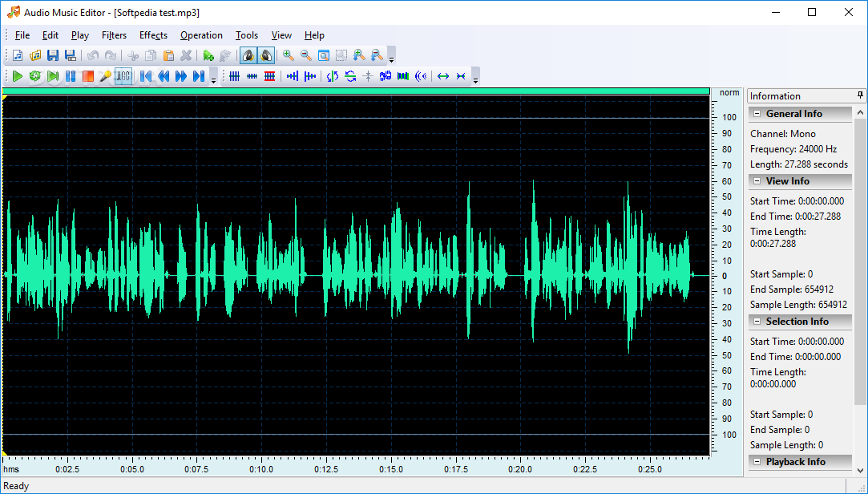Viewport: 868px width, 494px height.
Task: Open the View menu
Action: point(281,35)
